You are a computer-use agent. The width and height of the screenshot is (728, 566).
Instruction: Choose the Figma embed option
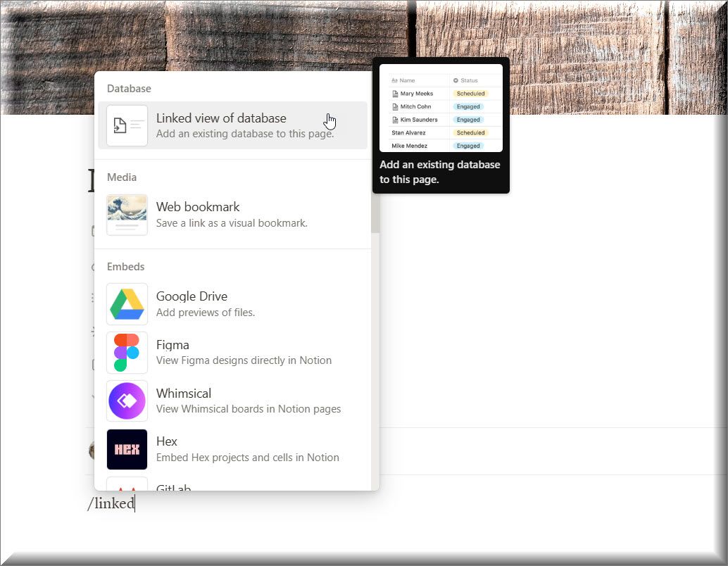click(x=232, y=353)
